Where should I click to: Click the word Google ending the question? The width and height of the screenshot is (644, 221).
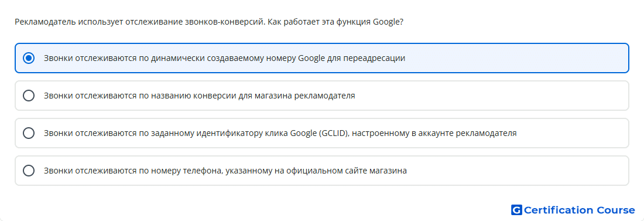coord(386,22)
